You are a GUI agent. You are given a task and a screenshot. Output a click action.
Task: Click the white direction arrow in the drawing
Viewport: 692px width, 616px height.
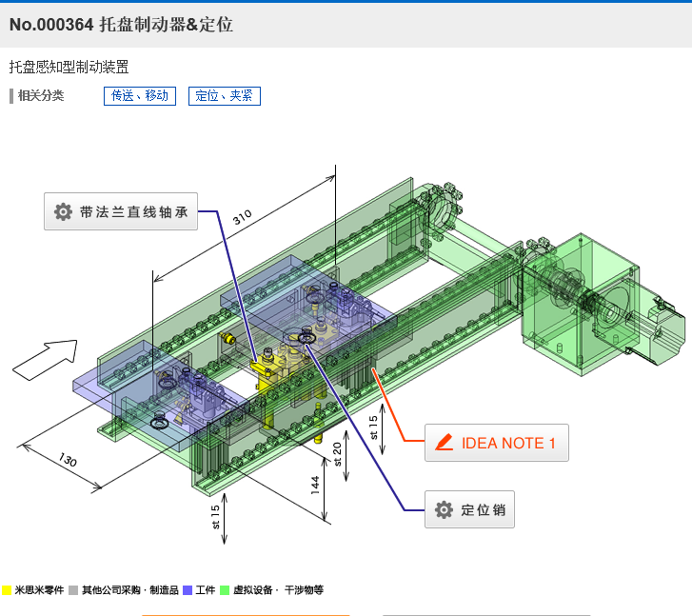(x=46, y=360)
